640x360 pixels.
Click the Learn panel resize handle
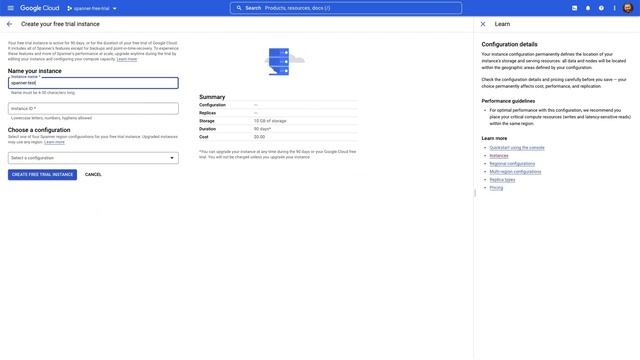tap(475, 193)
